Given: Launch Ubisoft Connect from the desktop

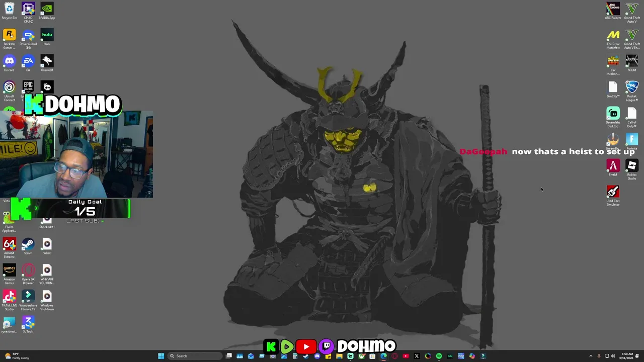Looking at the screenshot, I should 9,91.
